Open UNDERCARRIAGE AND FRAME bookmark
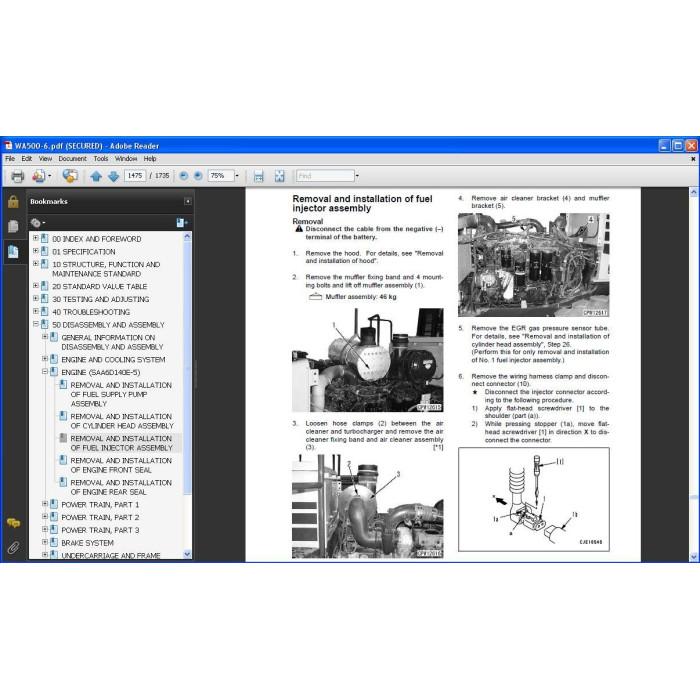The height and width of the screenshot is (700, 700). [111, 555]
